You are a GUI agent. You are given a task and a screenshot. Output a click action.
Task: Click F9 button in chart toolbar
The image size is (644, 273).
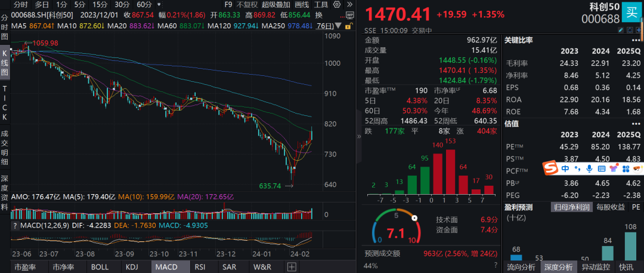click(x=229, y=5)
